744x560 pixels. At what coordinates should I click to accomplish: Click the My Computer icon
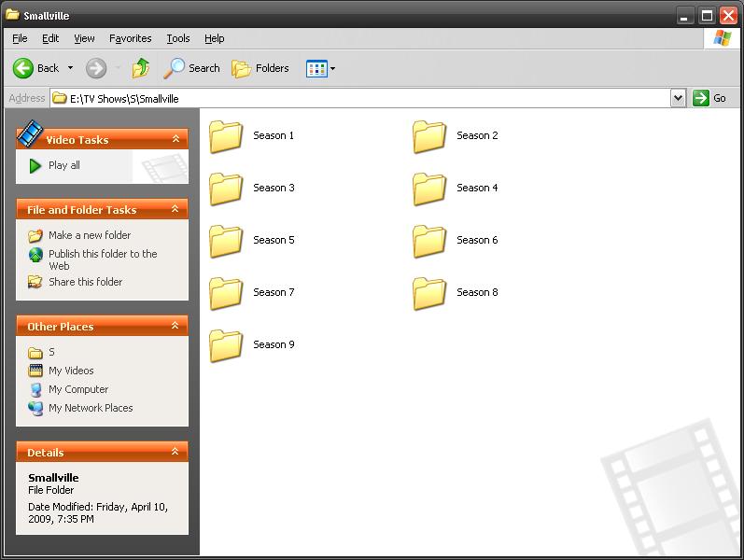click(35, 389)
